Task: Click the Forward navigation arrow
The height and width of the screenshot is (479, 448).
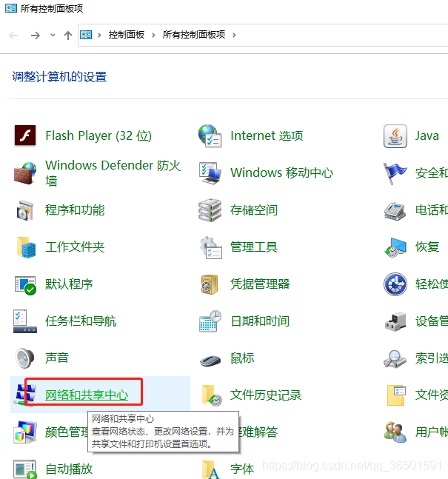Action: click(x=36, y=36)
